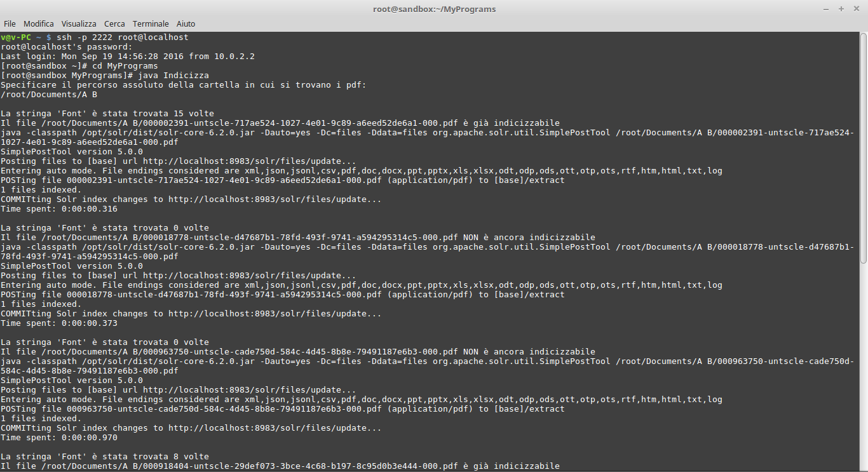Open the Visualizza menu
Viewport: 868px width, 472px height.
[79, 24]
